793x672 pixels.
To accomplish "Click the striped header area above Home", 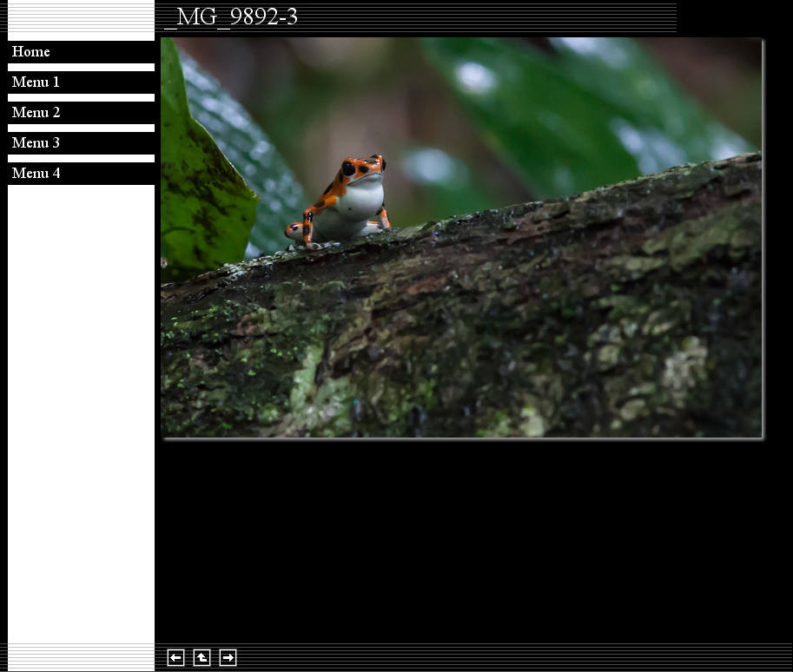I will click(81, 21).
